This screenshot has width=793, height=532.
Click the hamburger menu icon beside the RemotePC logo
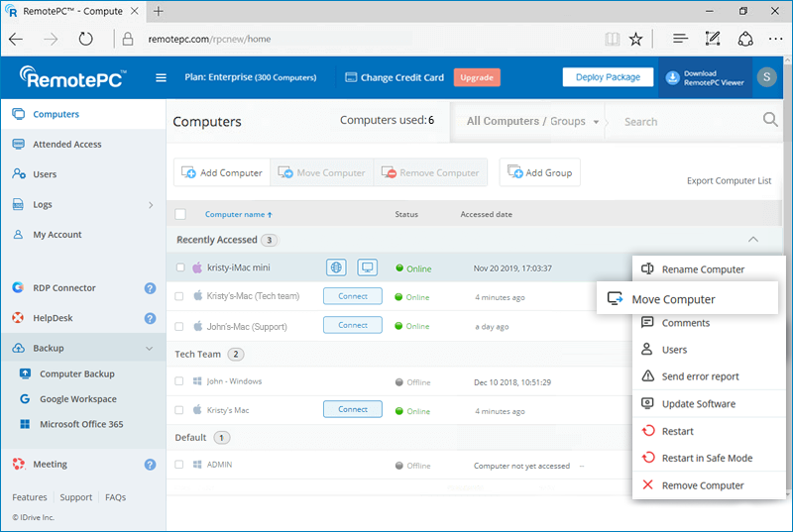tap(162, 78)
